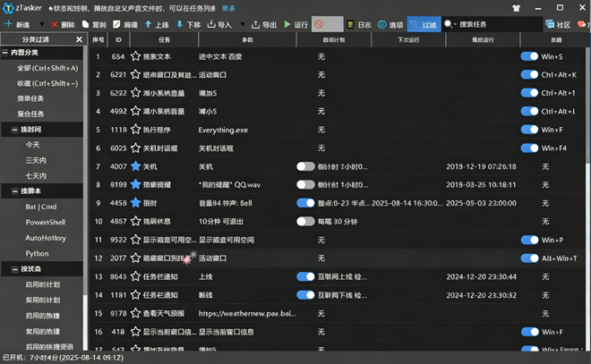This screenshot has width=591, height=364.
Task: Close the 分类过滤 sidebar panel
Action: pyautogui.click(x=79, y=39)
